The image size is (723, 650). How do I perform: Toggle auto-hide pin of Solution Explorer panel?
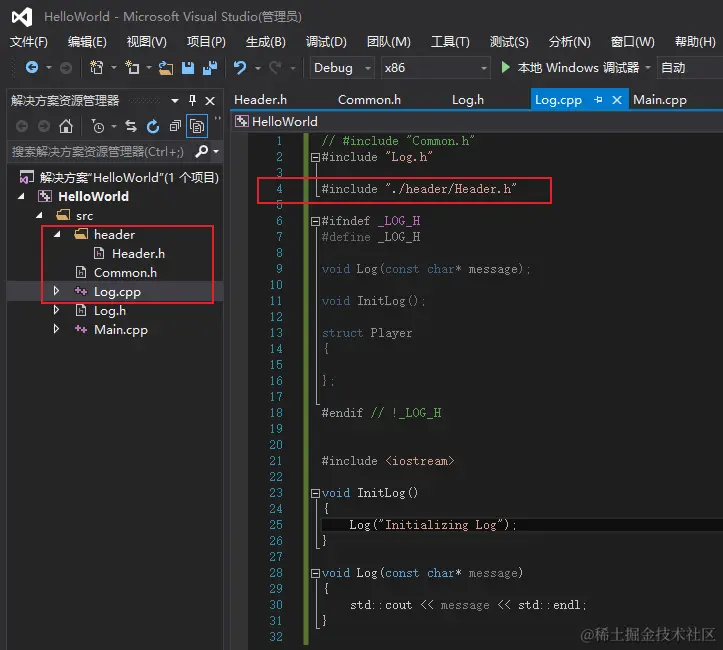[192, 101]
